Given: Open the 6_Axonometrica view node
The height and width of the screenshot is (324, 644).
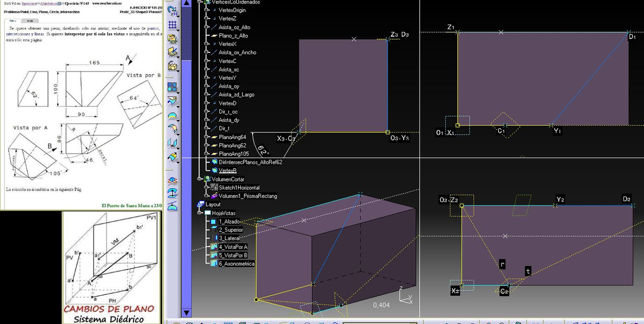Looking at the screenshot, I should pyautogui.click(x=236, y=264).
